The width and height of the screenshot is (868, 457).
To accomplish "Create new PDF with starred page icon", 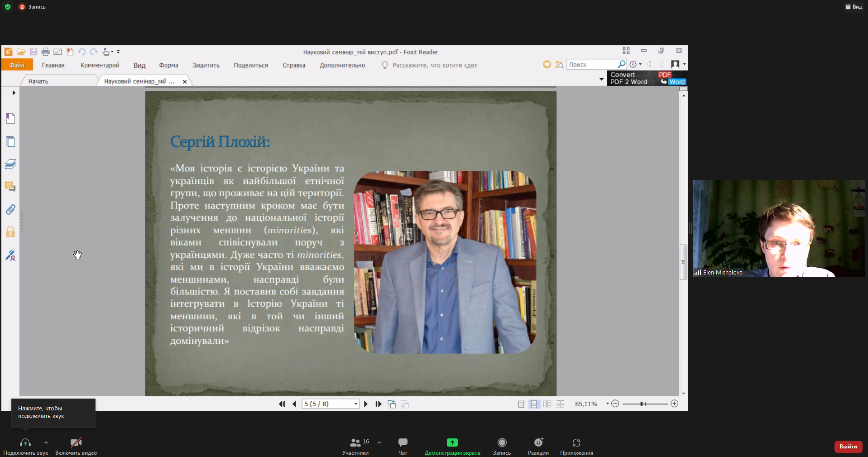I will [70, 52].
